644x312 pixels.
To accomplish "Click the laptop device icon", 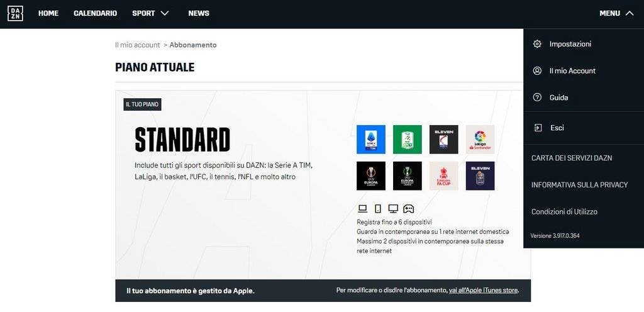I will tap(362, 209).
